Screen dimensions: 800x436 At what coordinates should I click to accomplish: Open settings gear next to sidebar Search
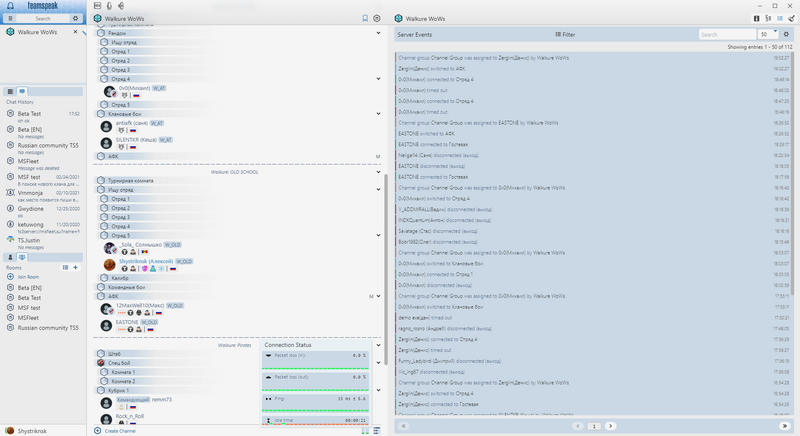[x=76, y=18]
